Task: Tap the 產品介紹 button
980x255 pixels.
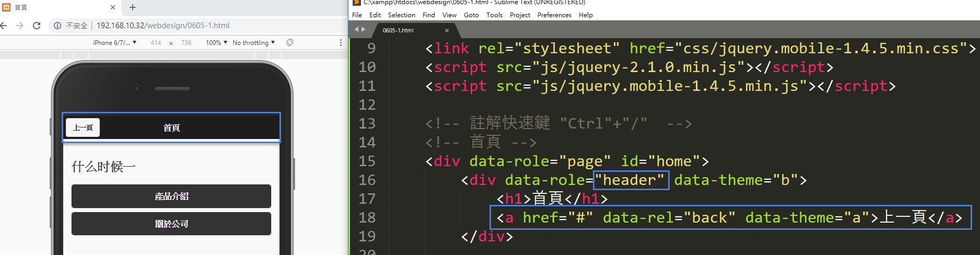Action: (x=171, y=196)
